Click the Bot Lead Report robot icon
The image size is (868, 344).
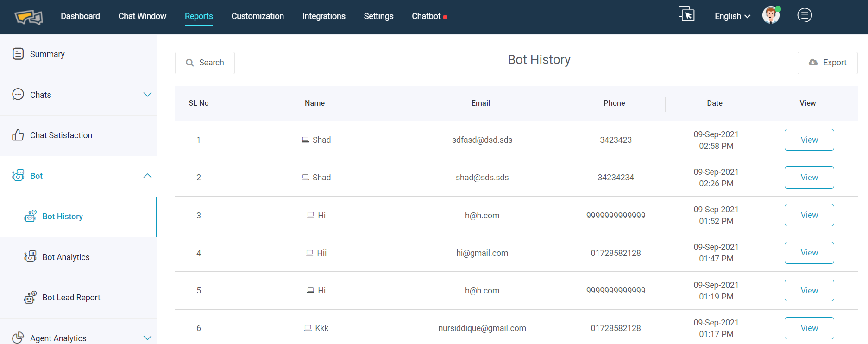tap(31, 297)
